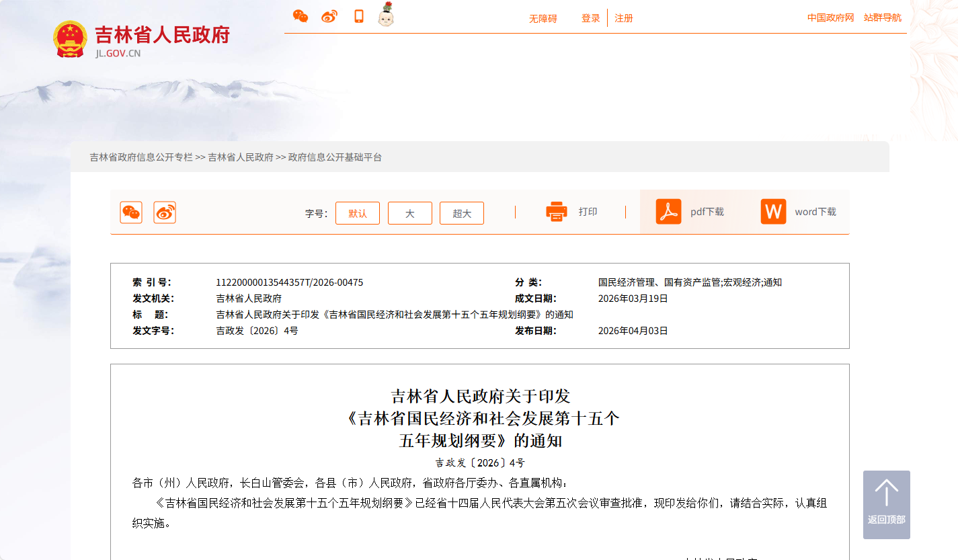The width and height of the screenshot is (958, 560).
Task: Click the printer icon to print
Action: click(557, 212)
